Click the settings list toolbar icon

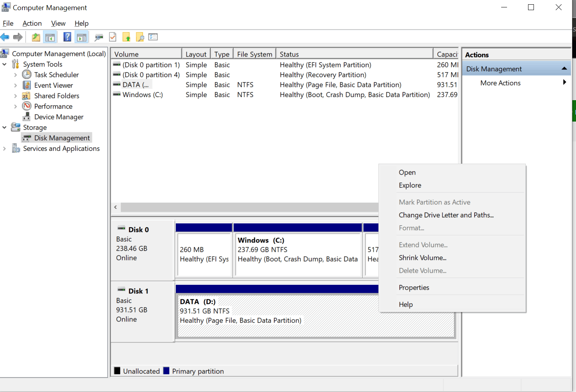(153, 37)
